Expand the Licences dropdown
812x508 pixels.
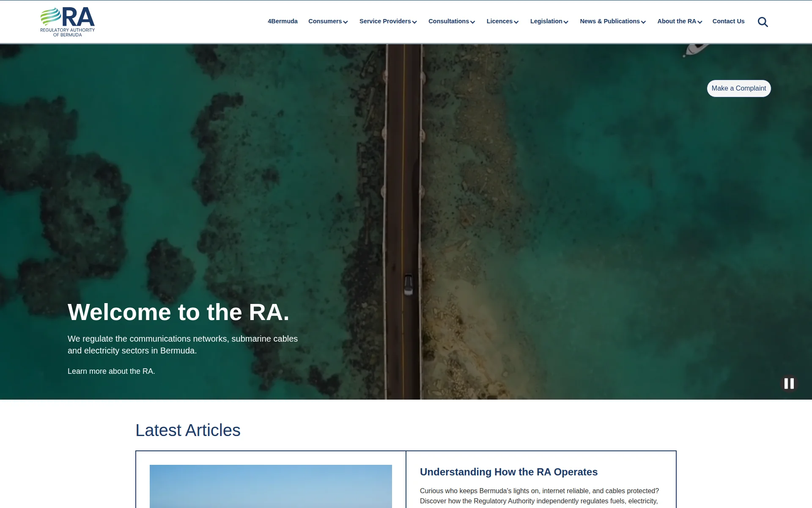pyautogui.click(x=502, y=21)
